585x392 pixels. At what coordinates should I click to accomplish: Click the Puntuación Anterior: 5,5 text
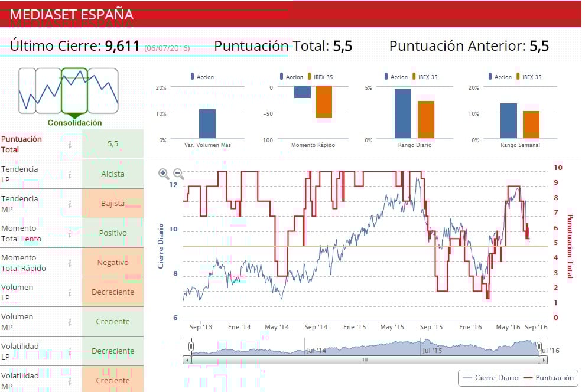click(469, 46)
